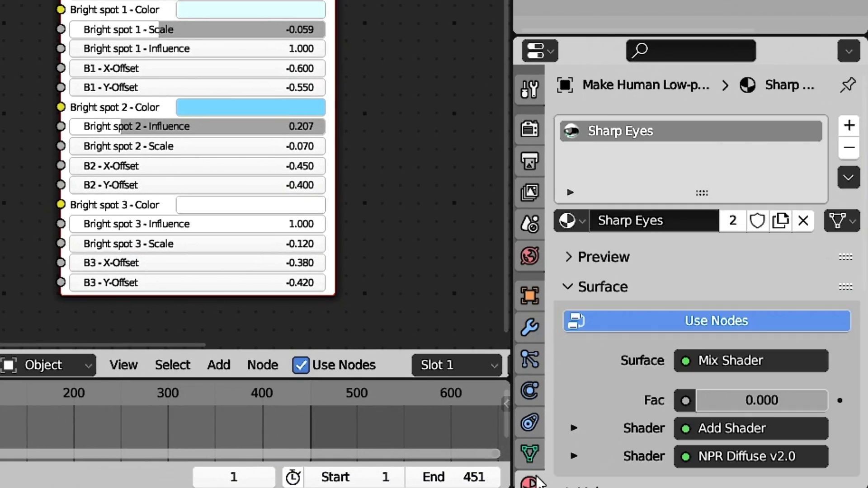868x488 pixels.
Task: Expand the Preview panel
Action: [603, 257]
